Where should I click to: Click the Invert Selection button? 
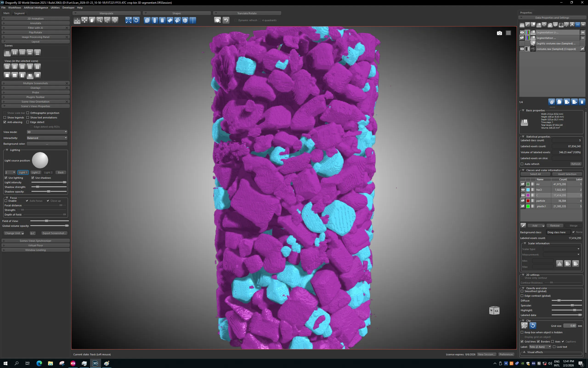click(x=567, y=174)
